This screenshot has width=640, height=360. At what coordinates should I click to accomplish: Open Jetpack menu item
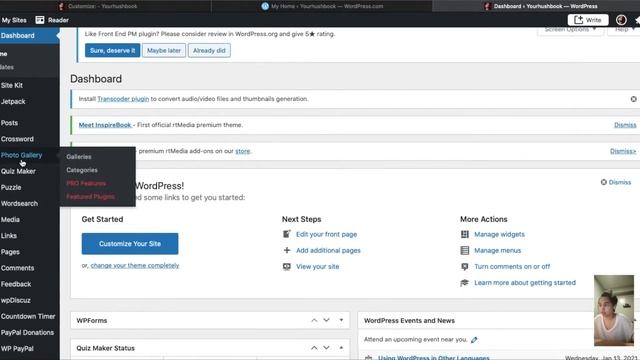[29, 101]
